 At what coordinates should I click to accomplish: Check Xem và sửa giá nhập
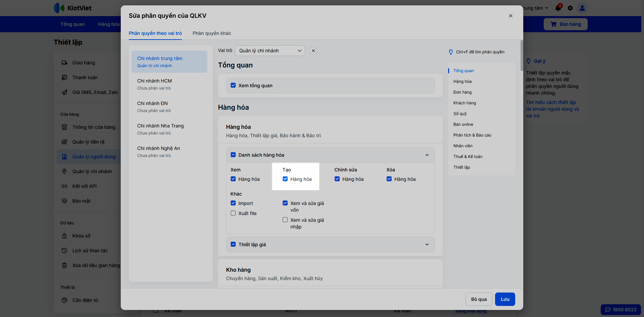pos(285,220)
